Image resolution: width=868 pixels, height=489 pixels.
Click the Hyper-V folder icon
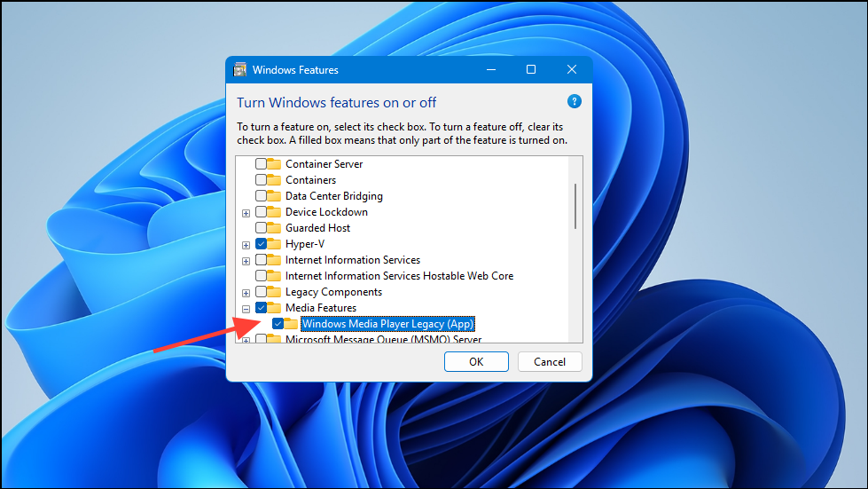pos(273,244)
